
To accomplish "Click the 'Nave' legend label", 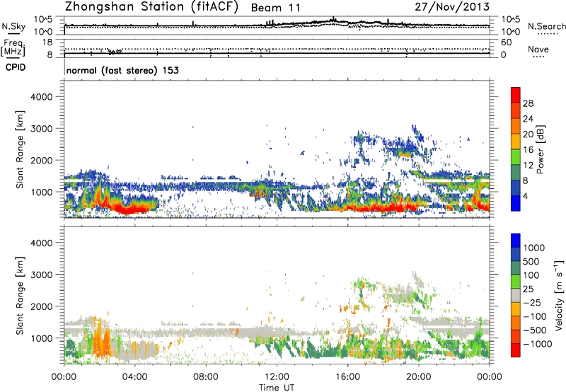I will coord(538,50).
